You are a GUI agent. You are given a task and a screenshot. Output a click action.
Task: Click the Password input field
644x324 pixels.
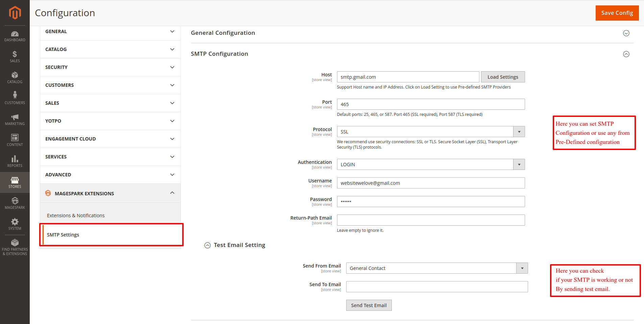click(431, 202)
